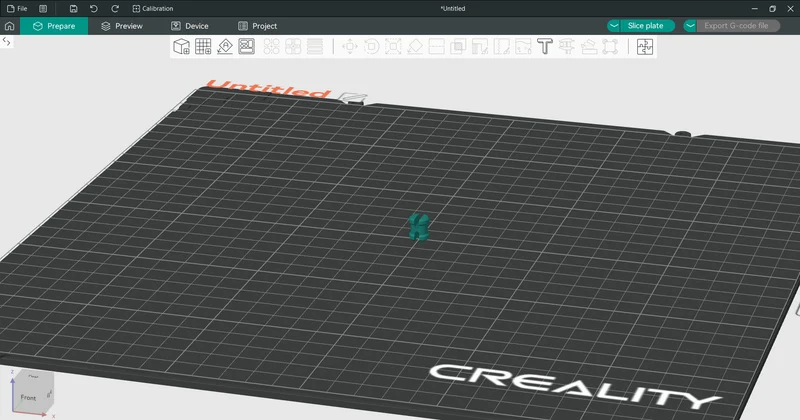Click the Untitled plate label

268,89
